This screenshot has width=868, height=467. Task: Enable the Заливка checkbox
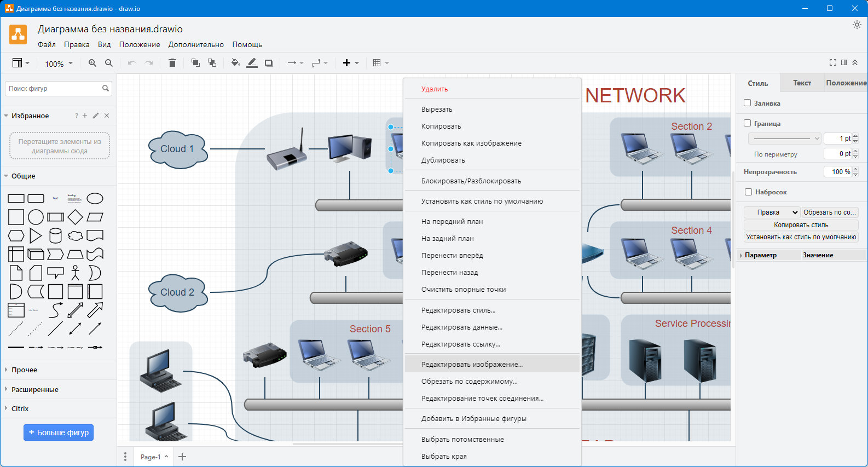coord(747,103)
